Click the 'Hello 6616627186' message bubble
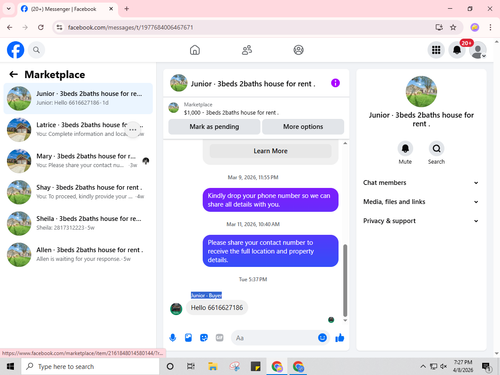Screen dimensions: 500x375 click(x=217, y=308)
